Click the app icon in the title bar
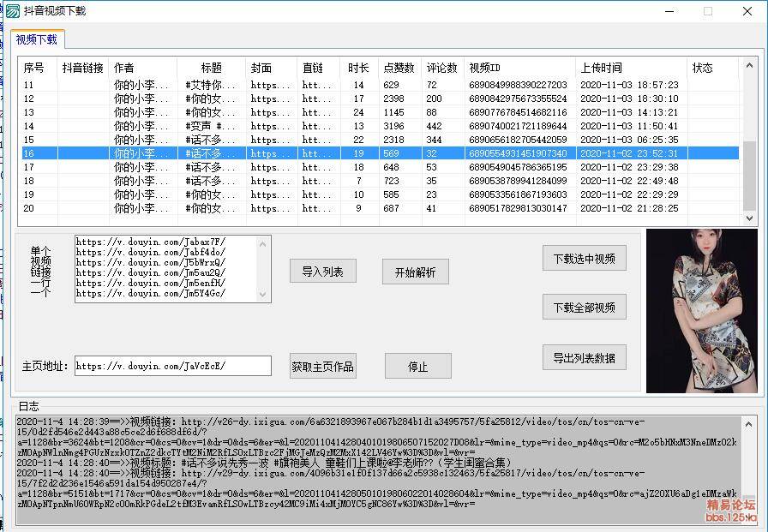This screenshot has width=768, height=532. pos(13,11)
